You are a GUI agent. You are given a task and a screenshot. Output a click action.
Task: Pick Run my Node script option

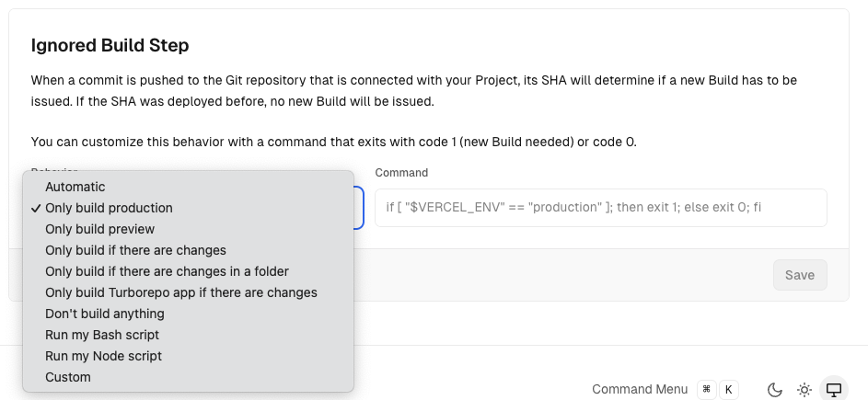[103, 356]
